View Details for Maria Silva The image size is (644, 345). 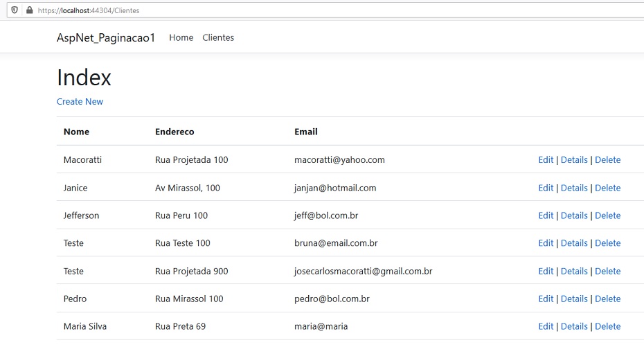(574, 326)
